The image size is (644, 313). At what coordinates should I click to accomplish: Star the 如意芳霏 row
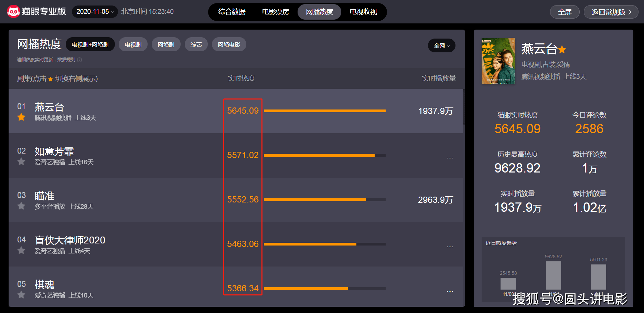tap(21, 161)
